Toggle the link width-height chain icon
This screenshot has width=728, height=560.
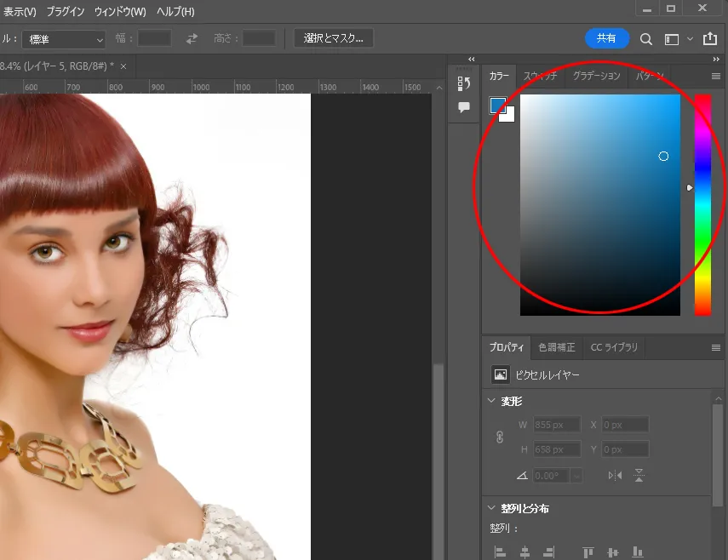point(500,437)
